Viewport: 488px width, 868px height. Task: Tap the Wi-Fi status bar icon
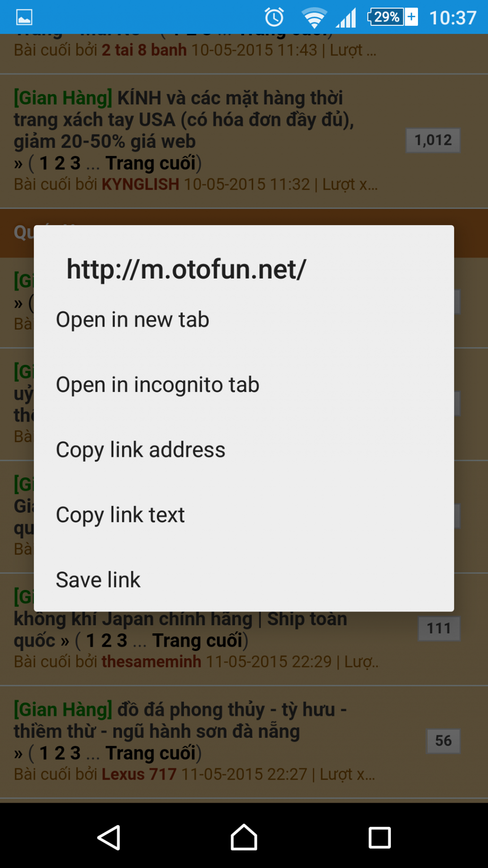(314, 18)
